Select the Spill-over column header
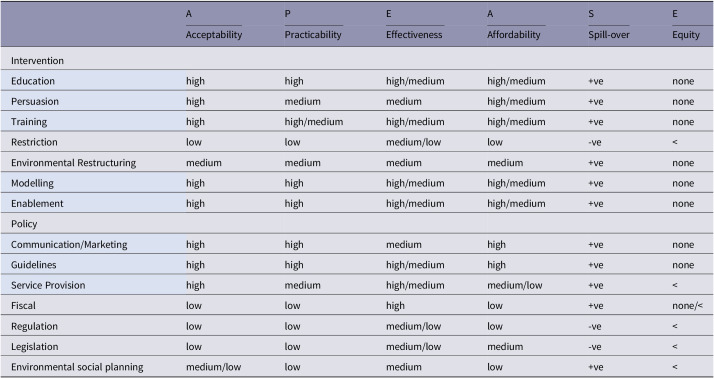This screenshot has height=378, width=714. [609, 35]
